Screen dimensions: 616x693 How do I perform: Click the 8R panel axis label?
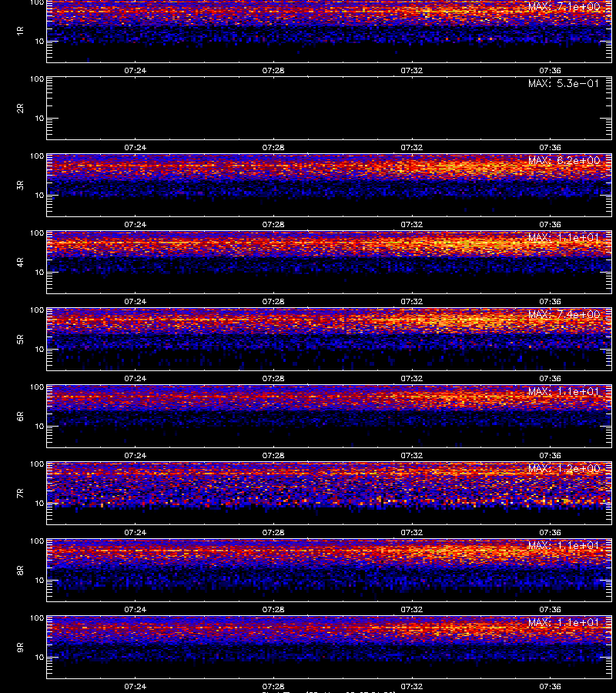(20, 570)
